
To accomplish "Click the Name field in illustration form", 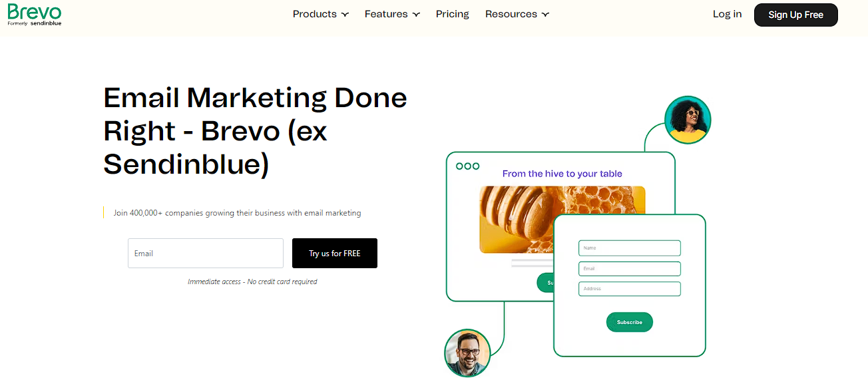I will tap(630, 248).
